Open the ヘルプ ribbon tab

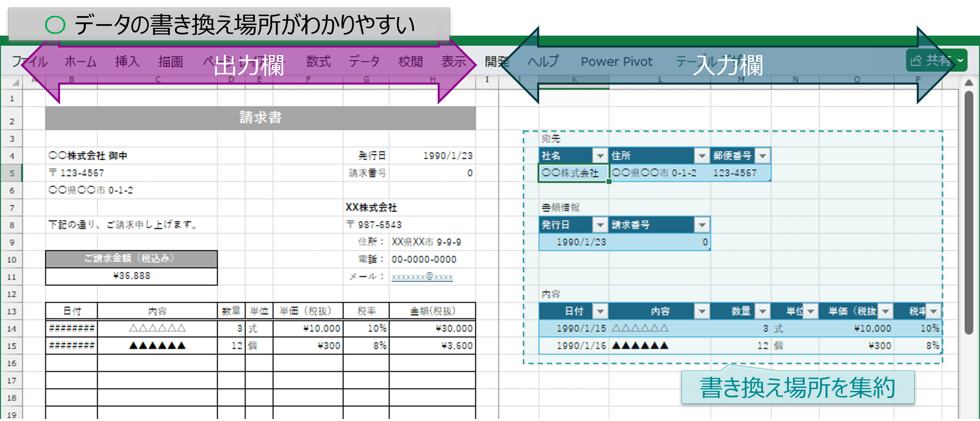click(543, 61)
